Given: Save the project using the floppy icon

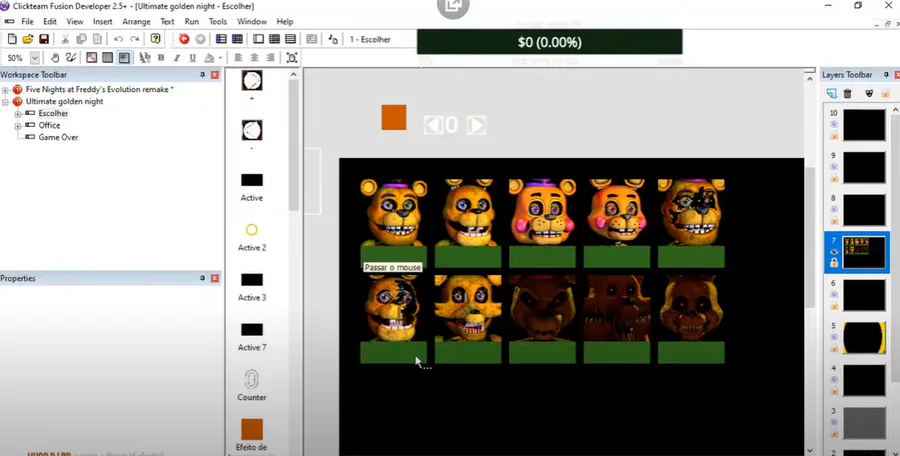Looking at the screenshot, I should point(44,39).
